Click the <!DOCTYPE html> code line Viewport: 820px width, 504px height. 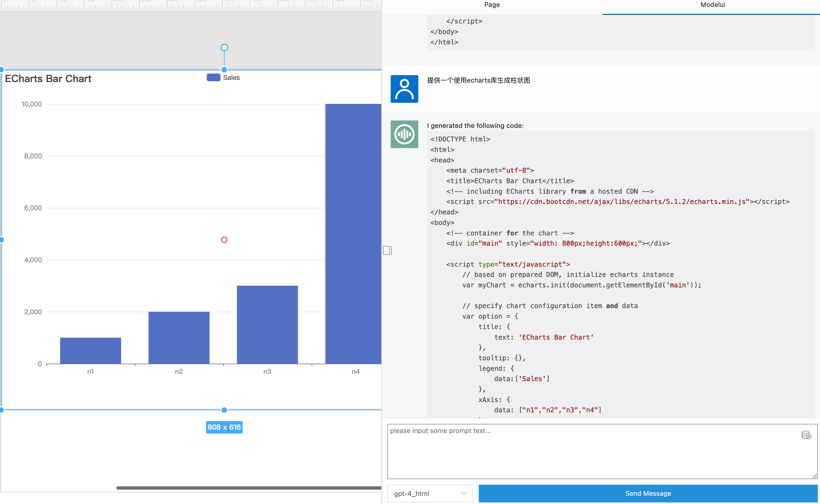(460, 139)
